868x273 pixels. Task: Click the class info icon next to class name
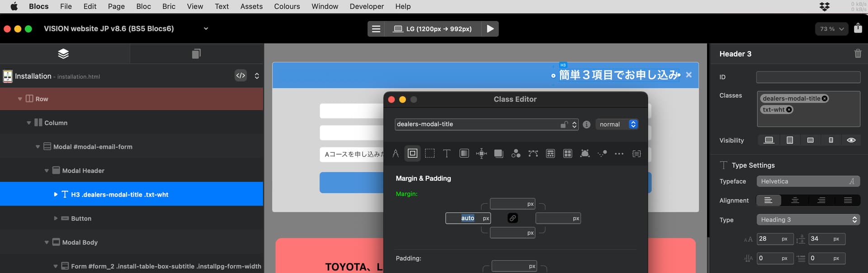586,125
